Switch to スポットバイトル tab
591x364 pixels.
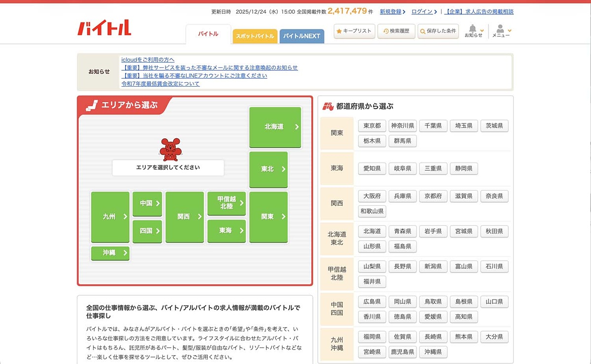coord(255,36)
